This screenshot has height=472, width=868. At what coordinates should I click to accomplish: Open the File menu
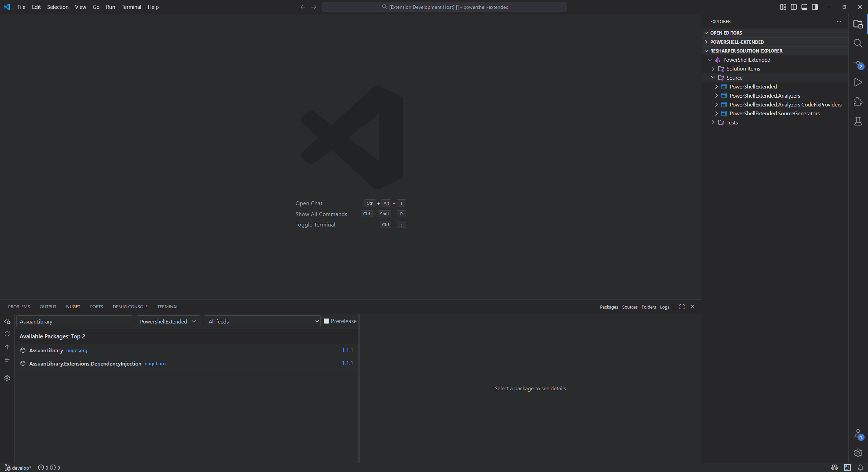point(21,7)
